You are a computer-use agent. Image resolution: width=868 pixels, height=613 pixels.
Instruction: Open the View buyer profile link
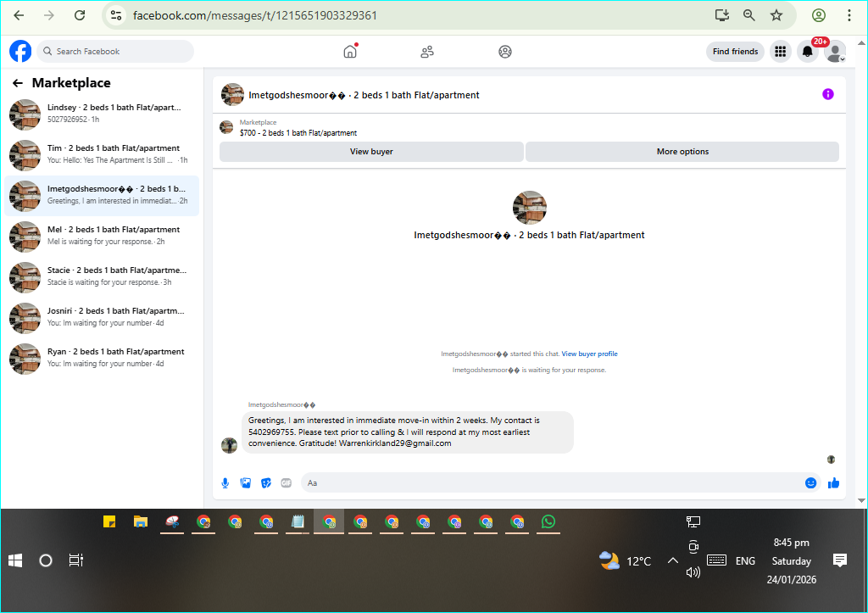[590, 354]
